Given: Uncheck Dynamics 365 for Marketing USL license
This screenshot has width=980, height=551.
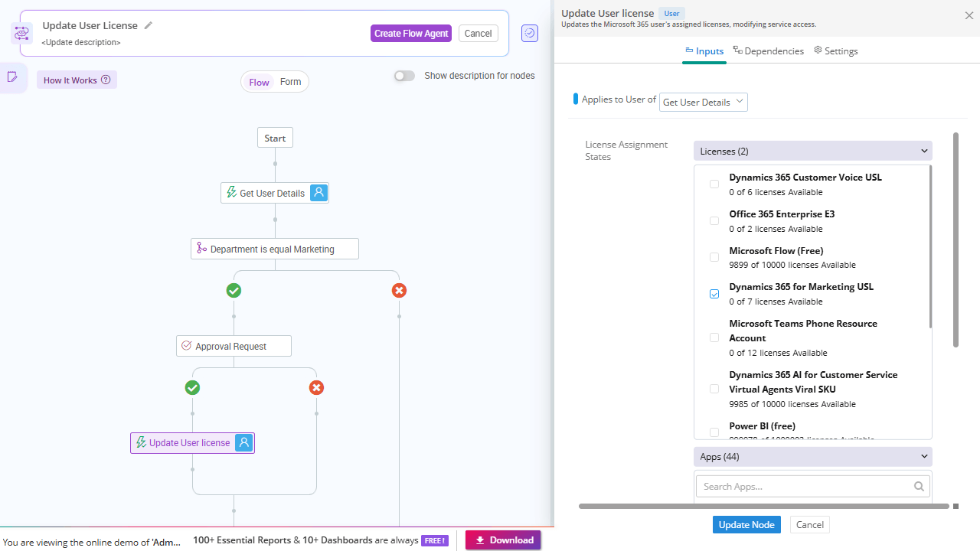Looking at the screenshot, I should click(x=714, y=294).
